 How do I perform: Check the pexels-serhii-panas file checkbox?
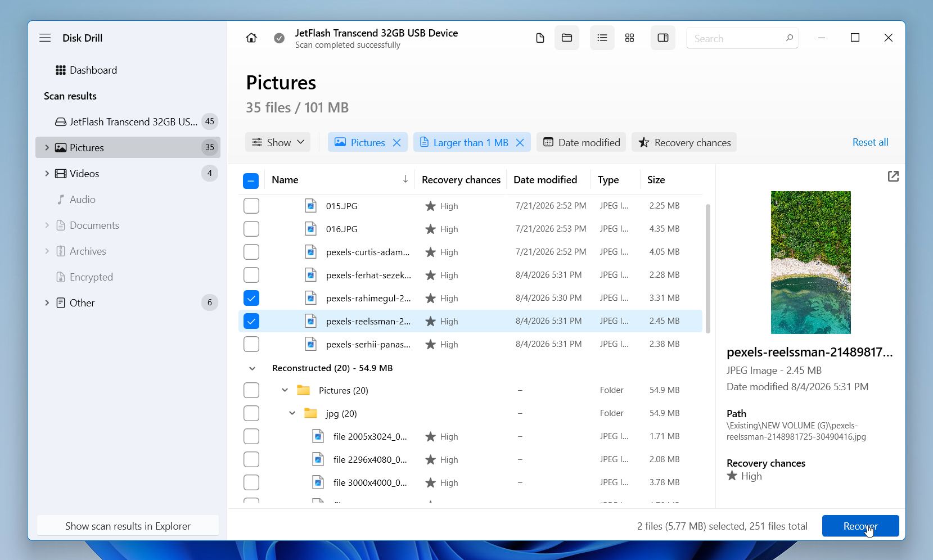(251, 344)
